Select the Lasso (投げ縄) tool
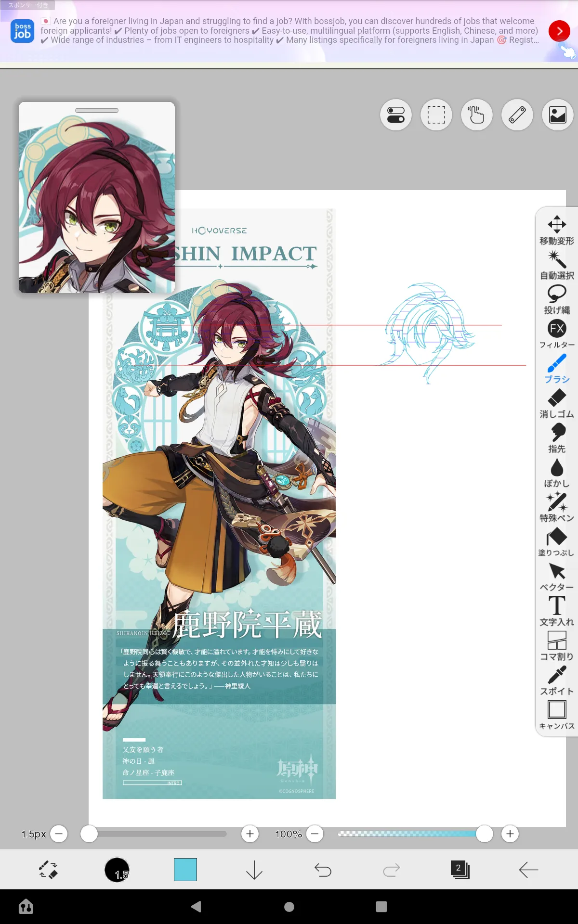This screenshot has height=924, width=578. (557, 300)
